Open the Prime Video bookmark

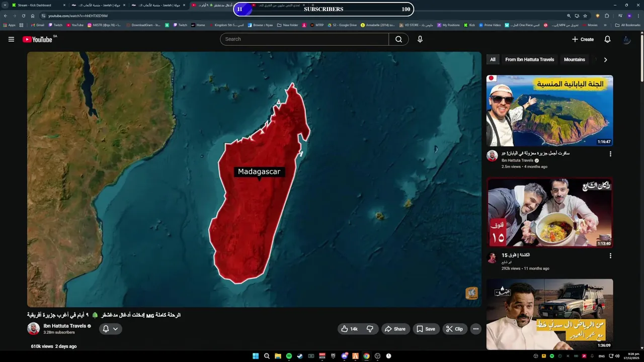(490, 25)
